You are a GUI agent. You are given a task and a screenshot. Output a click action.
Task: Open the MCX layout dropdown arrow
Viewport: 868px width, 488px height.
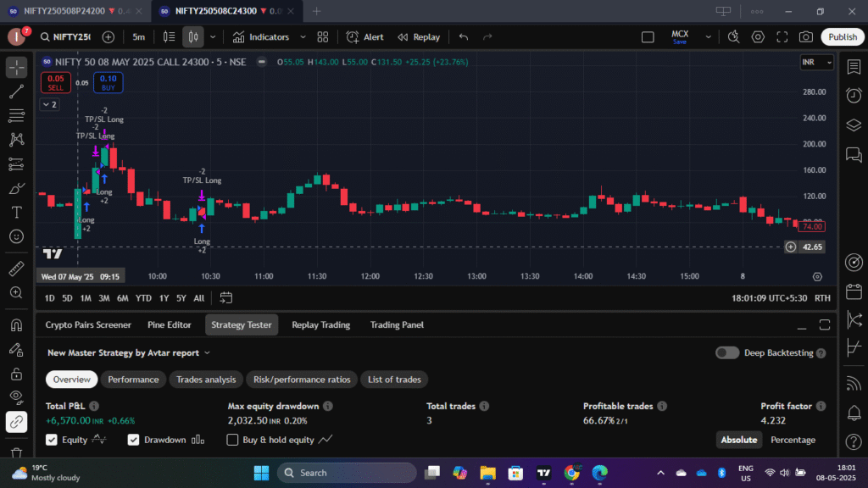[x=708, y=37]
